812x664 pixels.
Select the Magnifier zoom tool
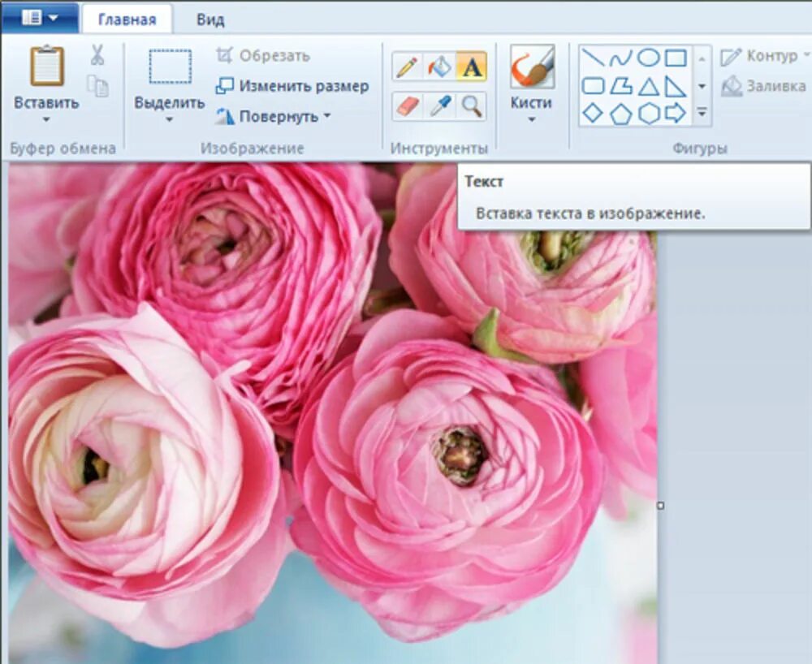pos(472,106)
